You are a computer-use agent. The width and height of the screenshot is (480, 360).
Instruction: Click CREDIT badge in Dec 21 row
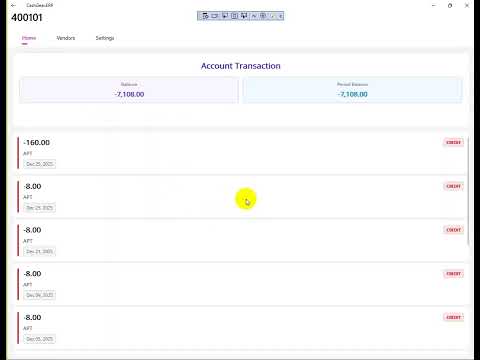[x=453, y=230]
